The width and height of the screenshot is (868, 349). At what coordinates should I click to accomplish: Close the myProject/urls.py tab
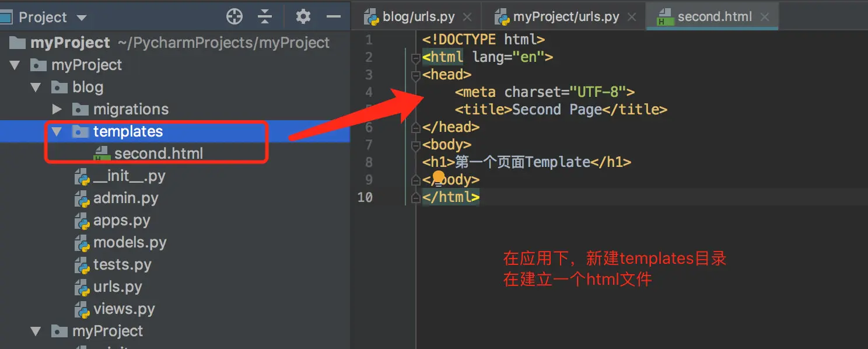[631, 18]
